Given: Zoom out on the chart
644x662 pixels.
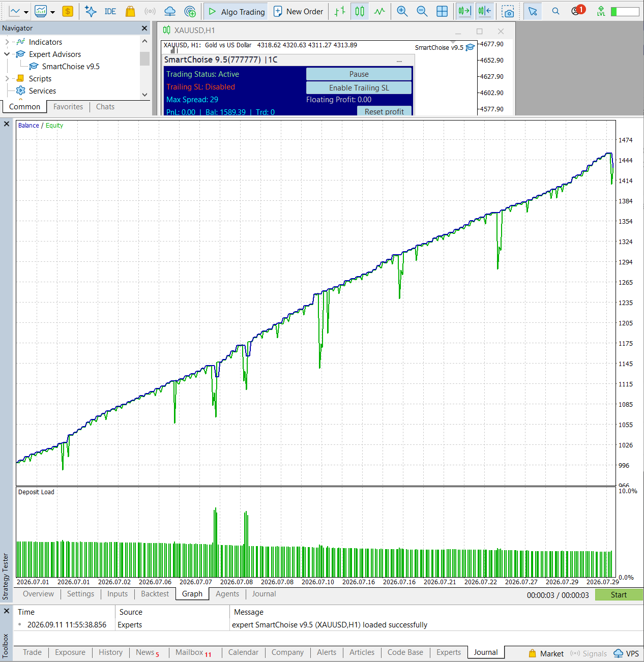Looking at the screenshot, I should point(422,11).
